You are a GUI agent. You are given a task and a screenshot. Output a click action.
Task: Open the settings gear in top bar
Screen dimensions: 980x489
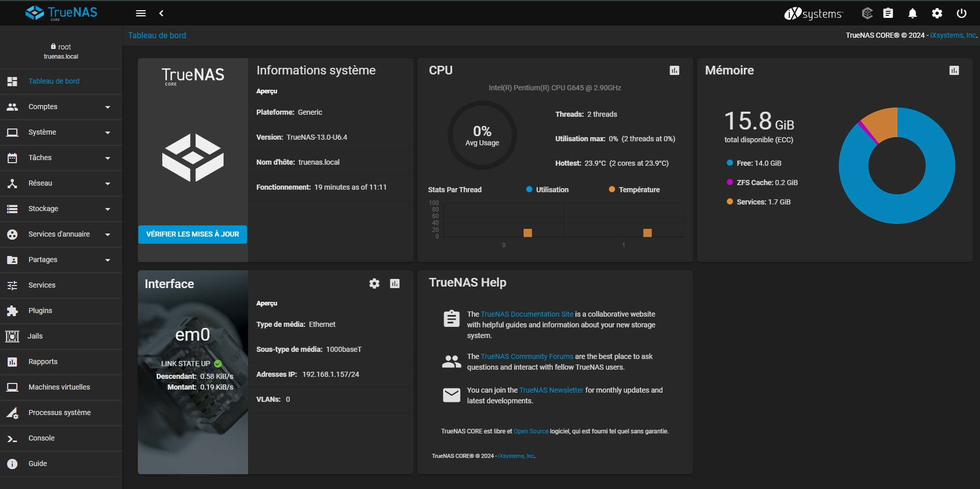pyautogui.click(x=937, y=13)
